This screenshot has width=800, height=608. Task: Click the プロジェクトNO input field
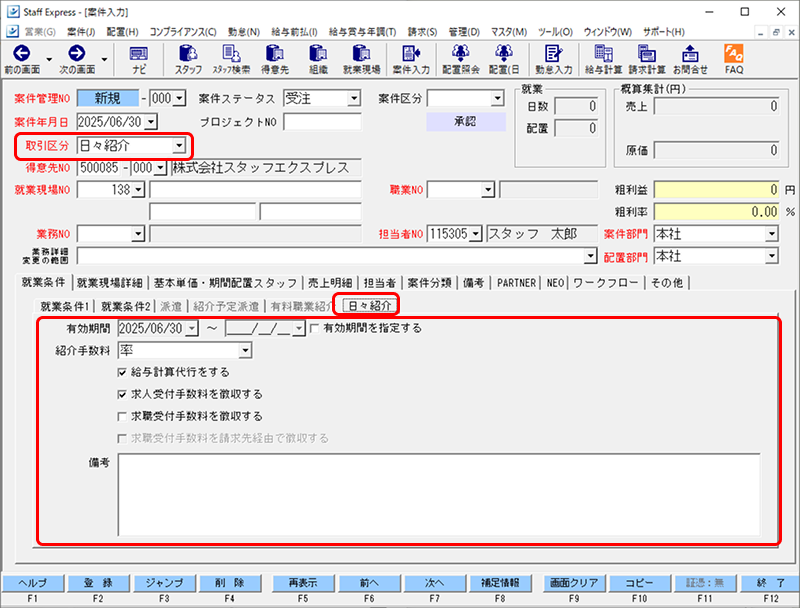(322, 122)
